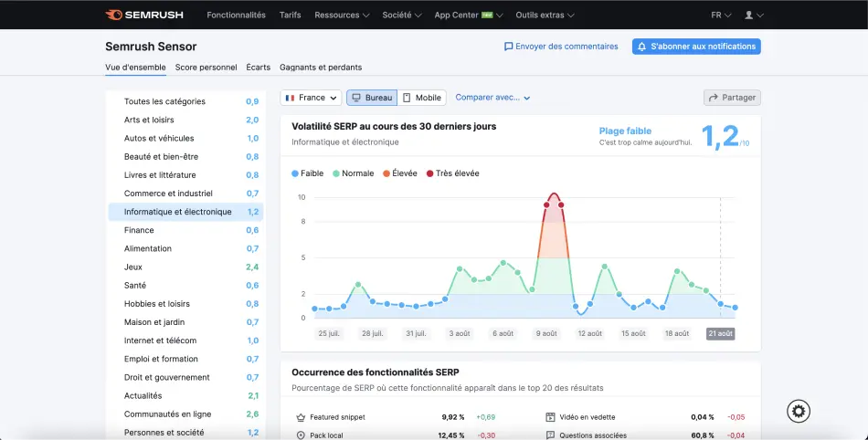Open Fonctionnalités in top navigation
The image size is (868, 440).
coord(237,15)
